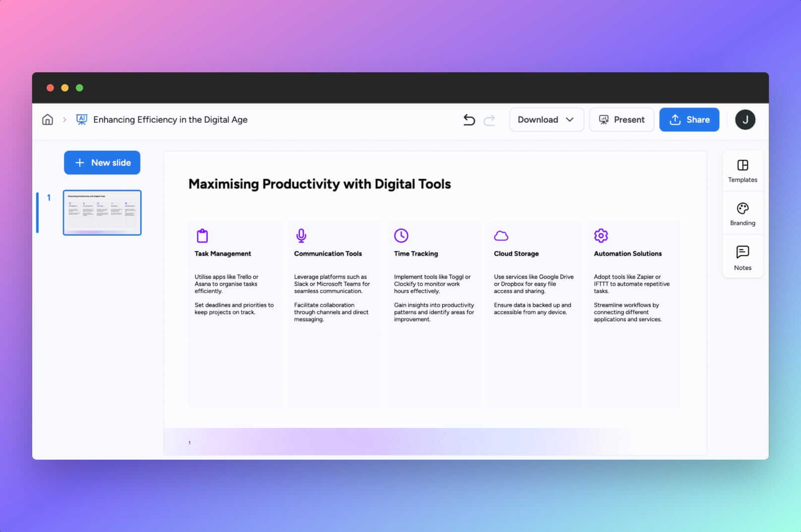Click the Present screen icon
Screen dimensions: 801x532
tap(604, 119)
